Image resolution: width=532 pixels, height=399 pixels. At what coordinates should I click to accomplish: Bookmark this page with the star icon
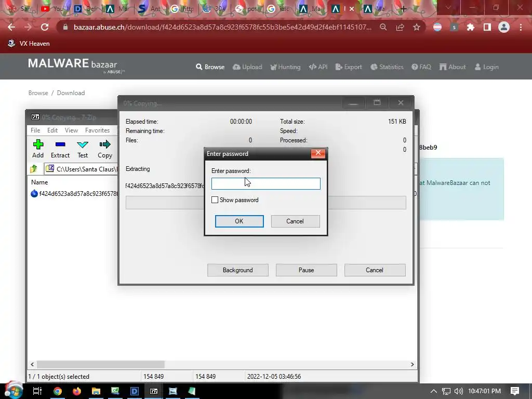417,27
